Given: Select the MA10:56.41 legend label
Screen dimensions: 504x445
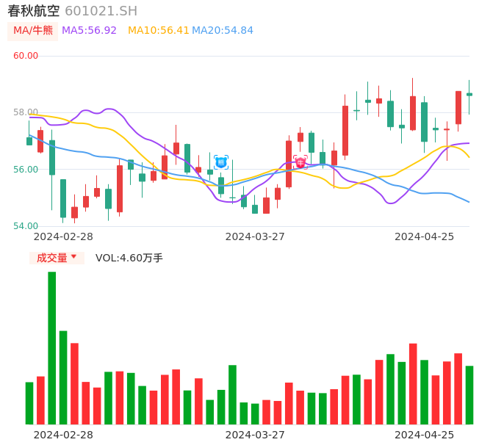Looking at the screenshot, I should coord(158,31).
